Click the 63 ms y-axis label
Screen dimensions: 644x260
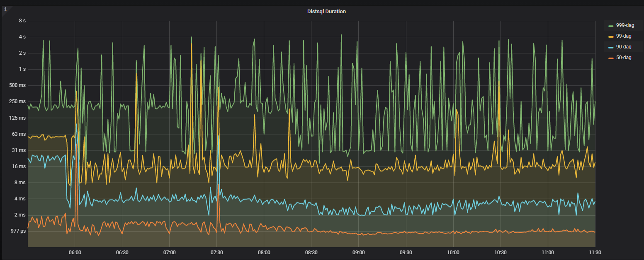pyautogui.click(x=19, y=134)
